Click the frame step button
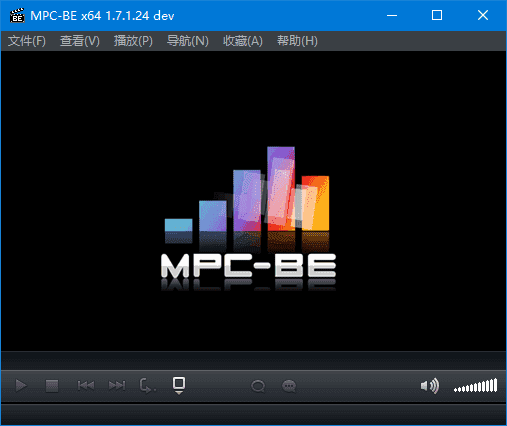507x426 pixels. click(147, 386)
